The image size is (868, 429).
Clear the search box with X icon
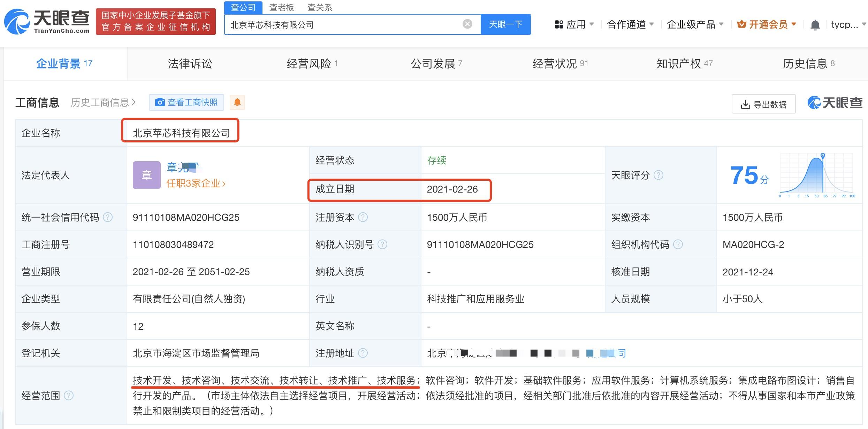coord(467,24)
